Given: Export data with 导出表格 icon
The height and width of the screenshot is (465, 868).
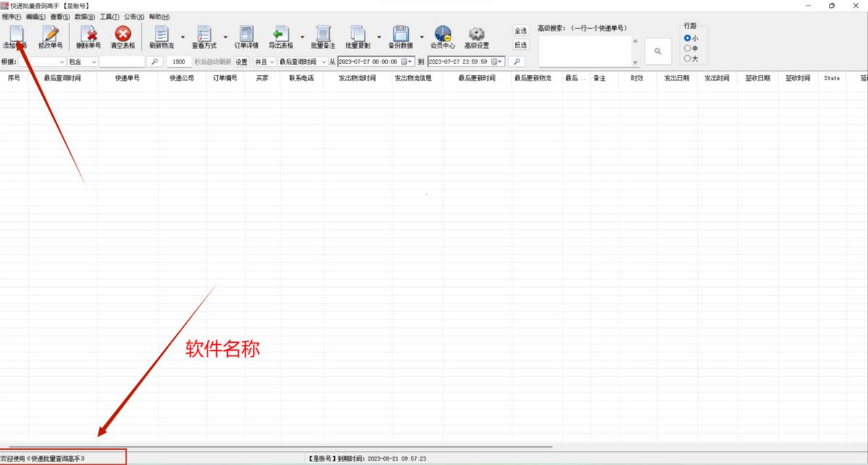Looking at the screenshot, I should tap(281, 36).
